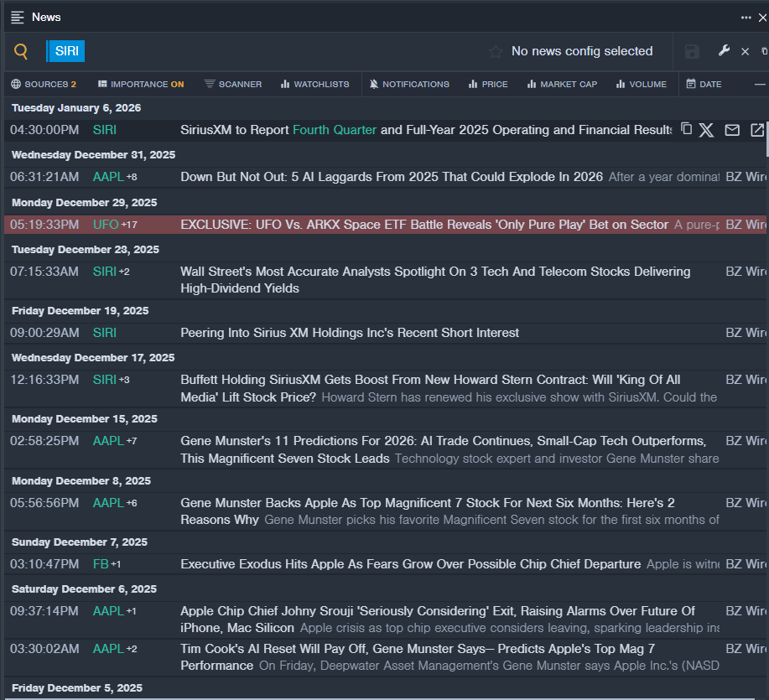Share the SiriusXM headline on X

pos(707,130)
